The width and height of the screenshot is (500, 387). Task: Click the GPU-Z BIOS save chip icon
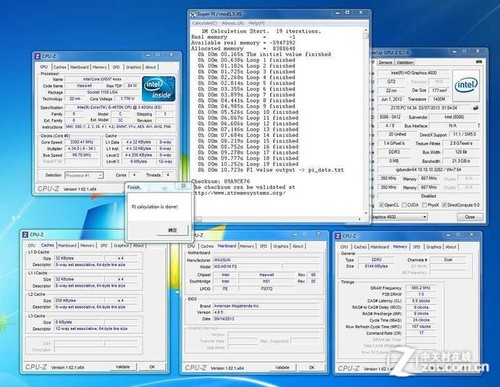click(x=476, y=108)
